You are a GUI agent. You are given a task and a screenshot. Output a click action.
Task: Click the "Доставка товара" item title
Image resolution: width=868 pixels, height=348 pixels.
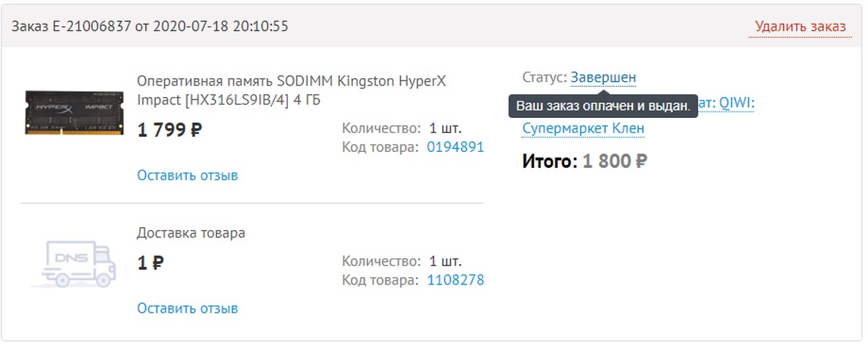click(x=191, y=233)
